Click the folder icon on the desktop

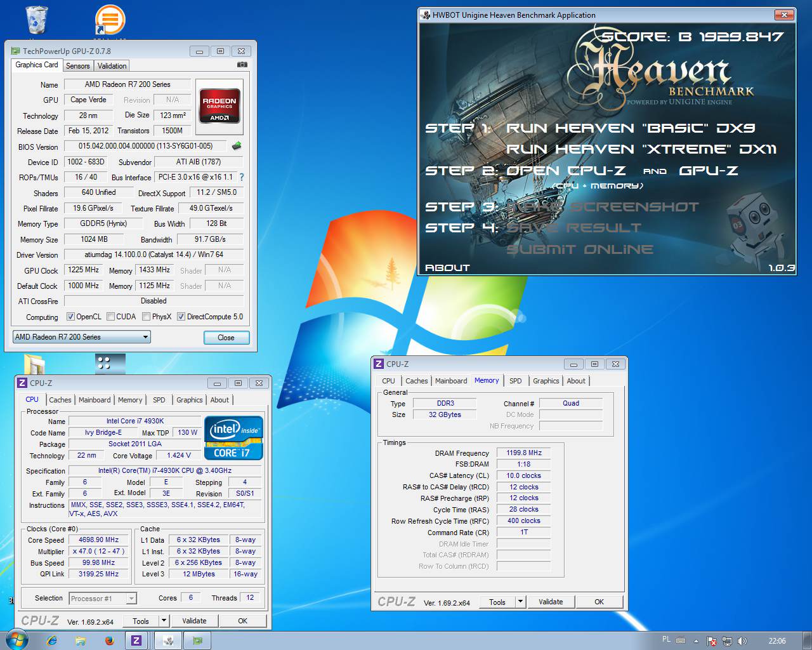(35, 364)
